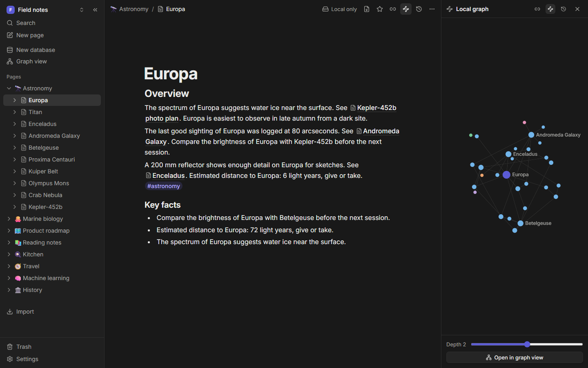Create a New page from the sidebar
This screenshot has height=368, width=588.
coord(52,35)
